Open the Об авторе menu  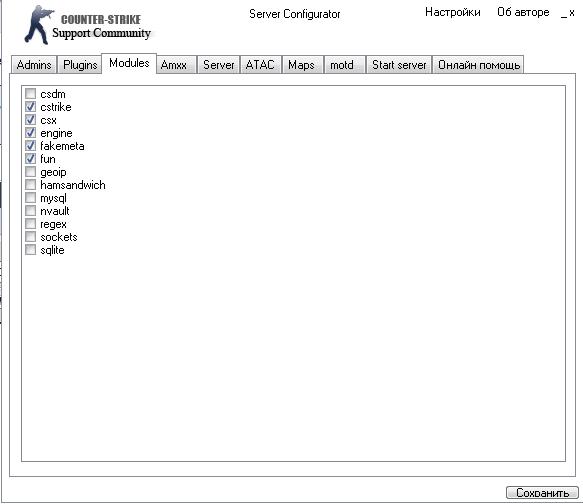pyautogui.click(x=523, y=12)
